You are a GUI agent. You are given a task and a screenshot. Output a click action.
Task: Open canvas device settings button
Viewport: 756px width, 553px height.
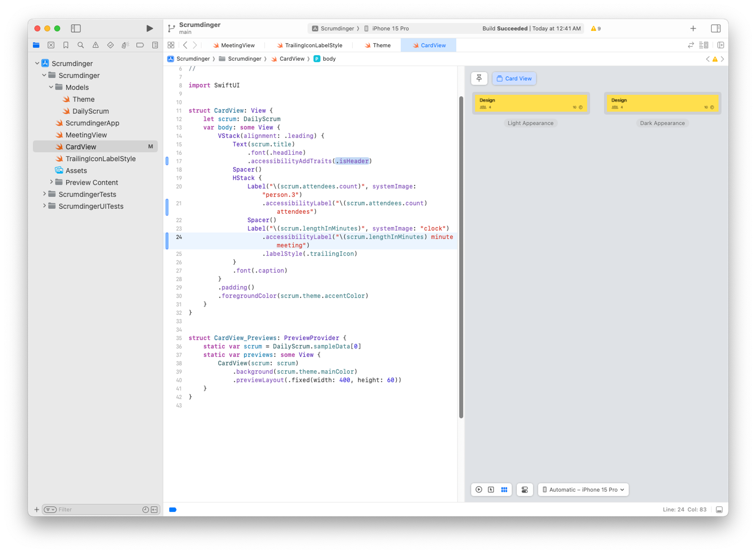525,490
